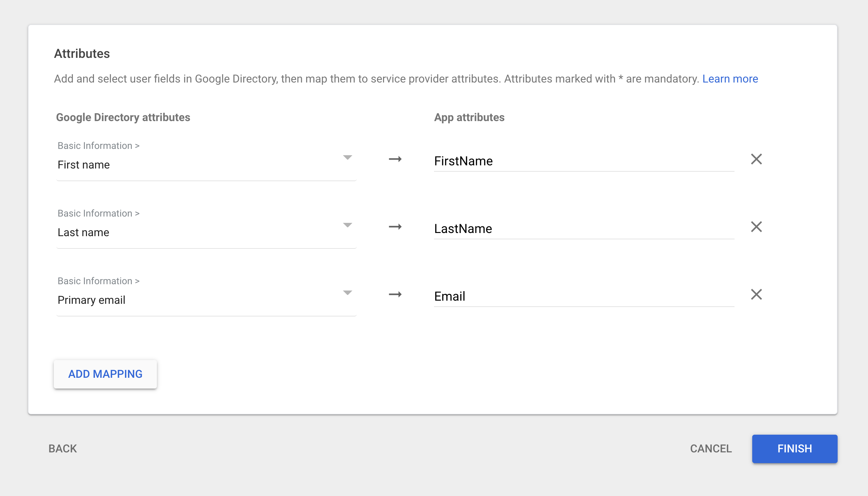Open the Last name dropdown arrow
This screenshot has width=868, height=496.
click(347, 225)
